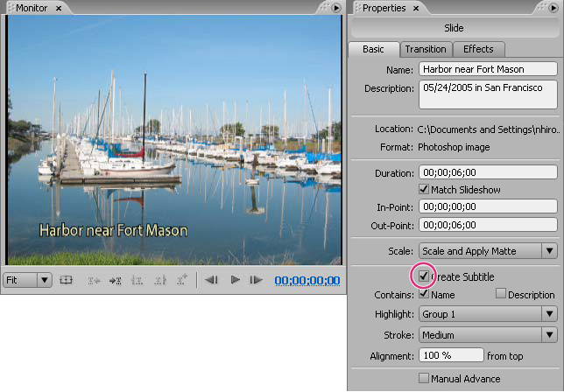The width and height of the screenshot is (564, 392).
Task: Enable the Manual Advance checkbox
Action: [424, 378]
